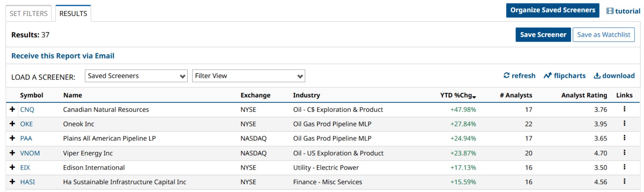The height and width of the screenshot is (192, 644).
Task: Click Receive this Report via Email
Action: (x=63, y=56)
